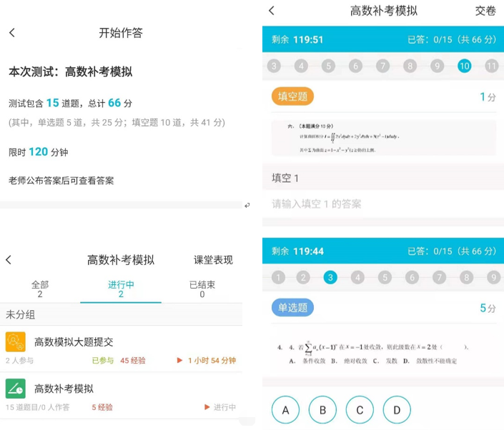Select answer option A
504x430 pixels.
[x=286, y=410]
